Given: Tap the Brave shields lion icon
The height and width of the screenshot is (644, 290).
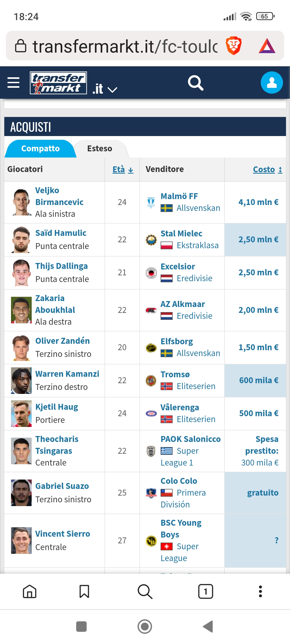Looking at the screenshot, I should tap(234, 46).
